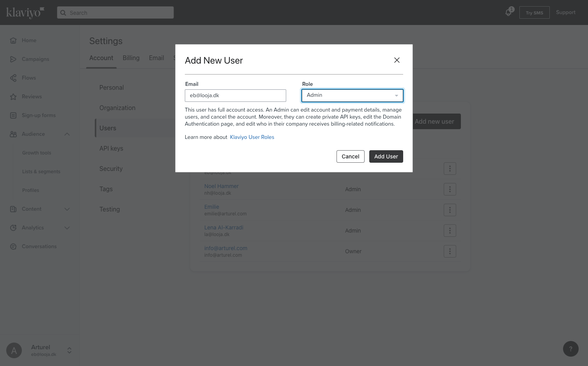Click the Arturel account avatar

tap(14, 350)
